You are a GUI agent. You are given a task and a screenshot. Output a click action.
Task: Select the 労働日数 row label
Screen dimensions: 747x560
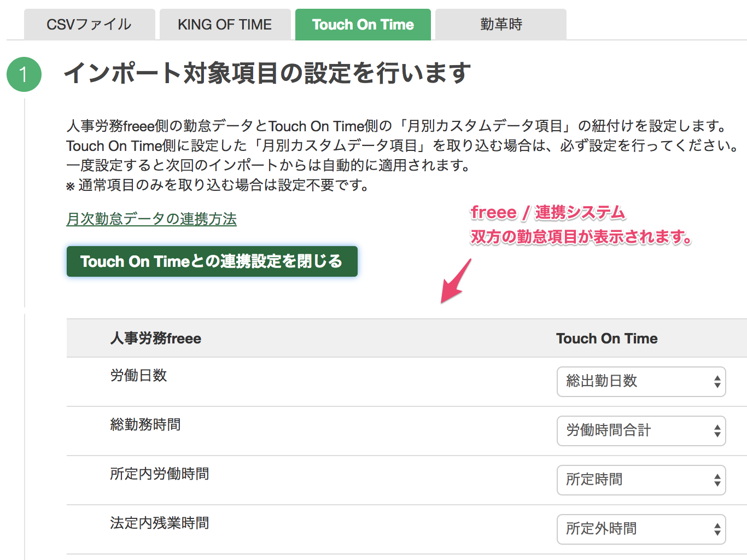[x=138, y=376]
